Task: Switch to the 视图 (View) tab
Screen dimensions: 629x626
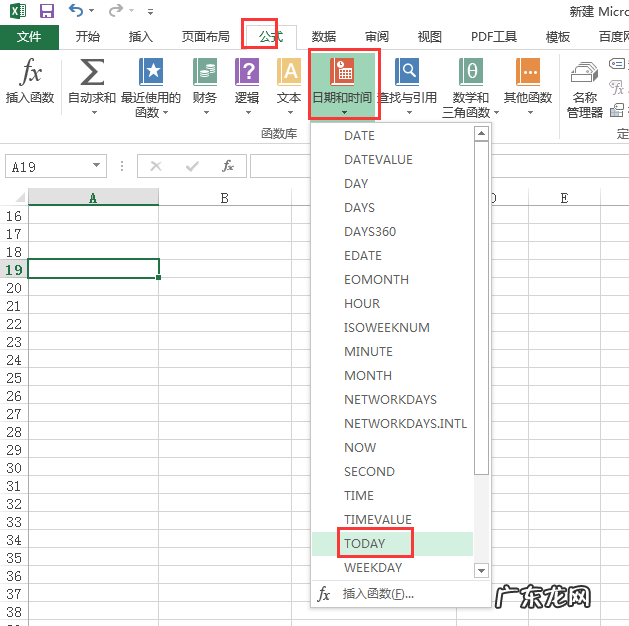Action: click(x=430, y=37)
